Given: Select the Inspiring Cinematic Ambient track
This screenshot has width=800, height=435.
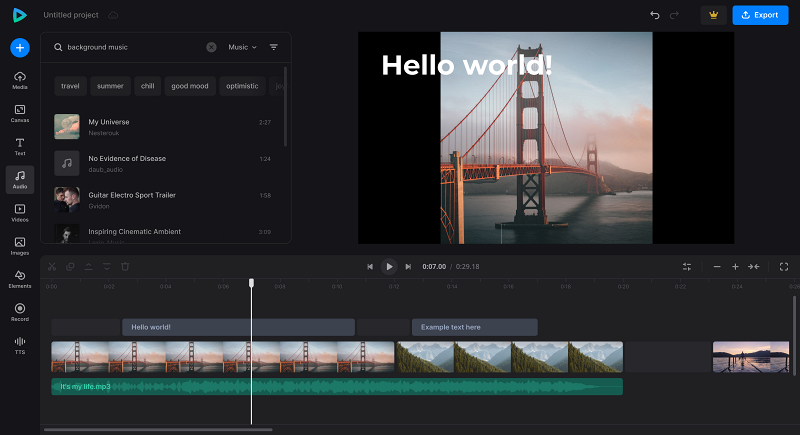Looking at the screenshot, I should pyautogui.click(x=163, y=234).
